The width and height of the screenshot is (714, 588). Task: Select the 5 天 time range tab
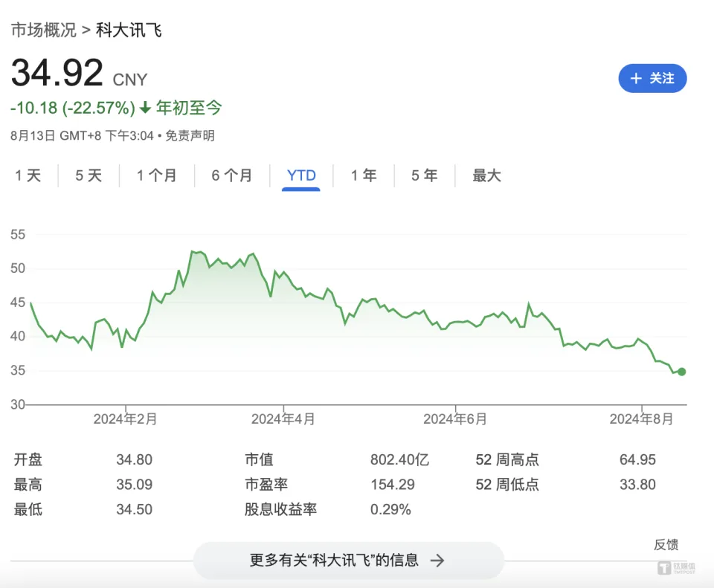tap(89, 175)
